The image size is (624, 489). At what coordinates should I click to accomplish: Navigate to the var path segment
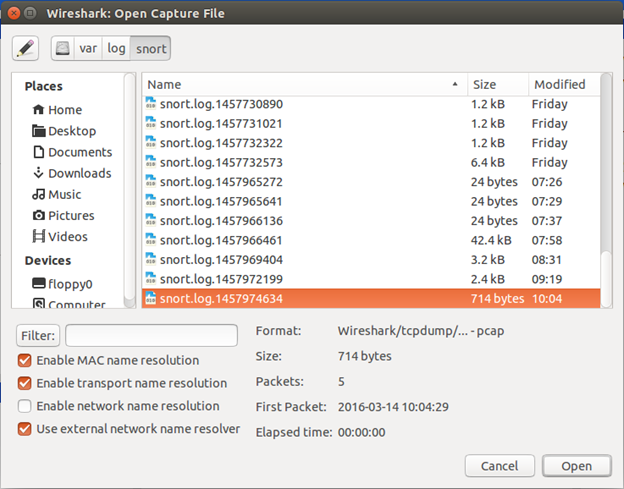pyautogui.click(x=90, y=47)
